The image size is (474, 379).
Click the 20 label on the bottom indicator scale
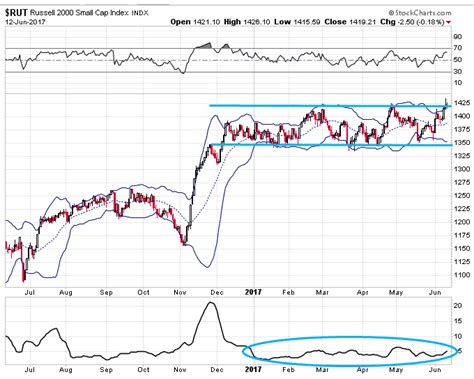pos(458,305)
